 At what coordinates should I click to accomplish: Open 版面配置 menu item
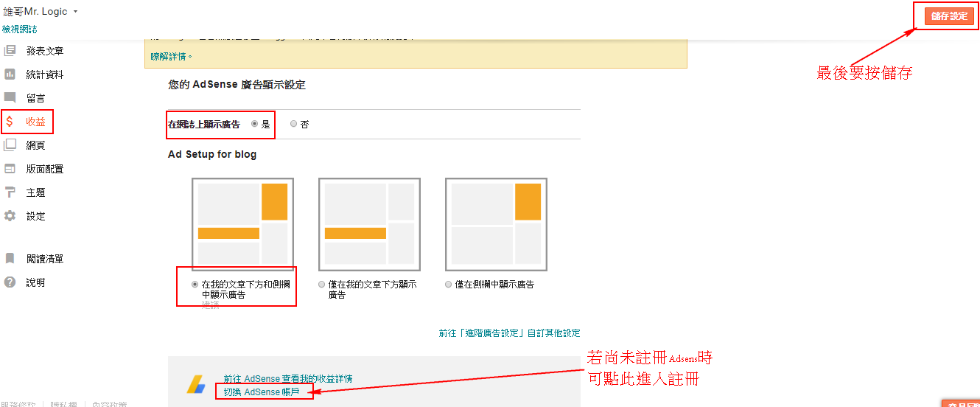(x=45, y=169)
